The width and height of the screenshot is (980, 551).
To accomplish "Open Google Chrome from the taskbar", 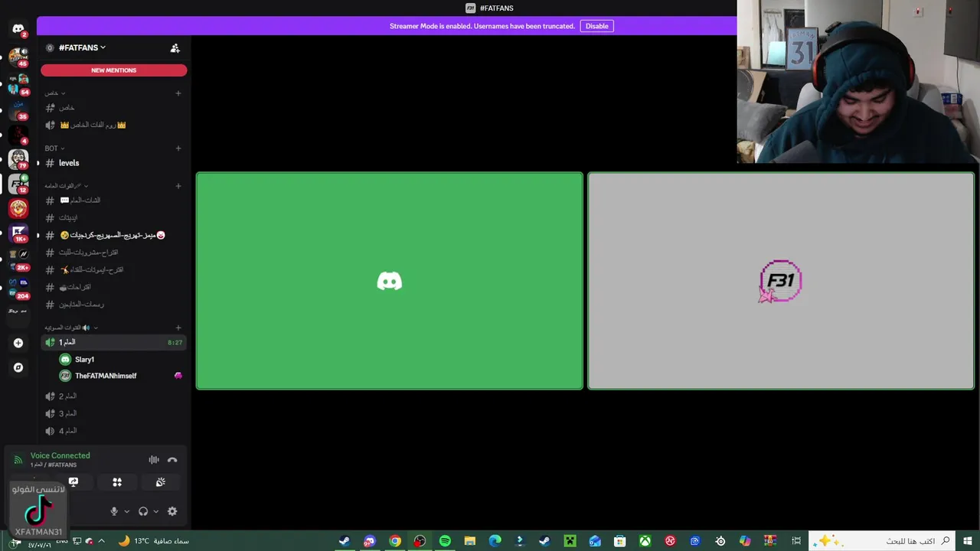I will point(394,541).
